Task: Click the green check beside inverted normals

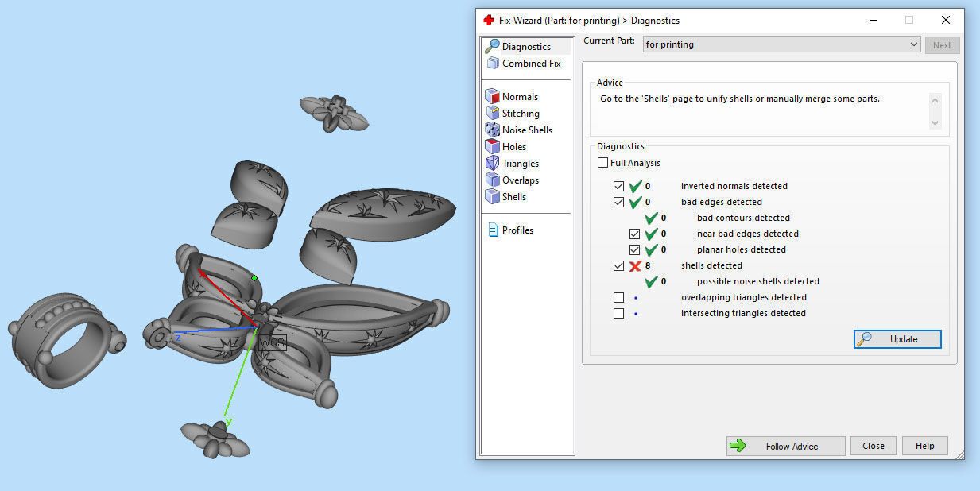Action: point(635,186)
